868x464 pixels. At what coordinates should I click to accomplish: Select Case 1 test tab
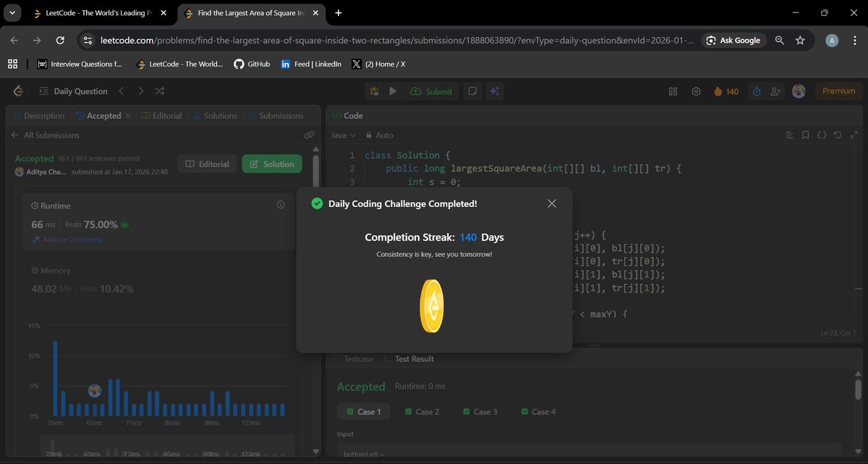tap(364, 412)
